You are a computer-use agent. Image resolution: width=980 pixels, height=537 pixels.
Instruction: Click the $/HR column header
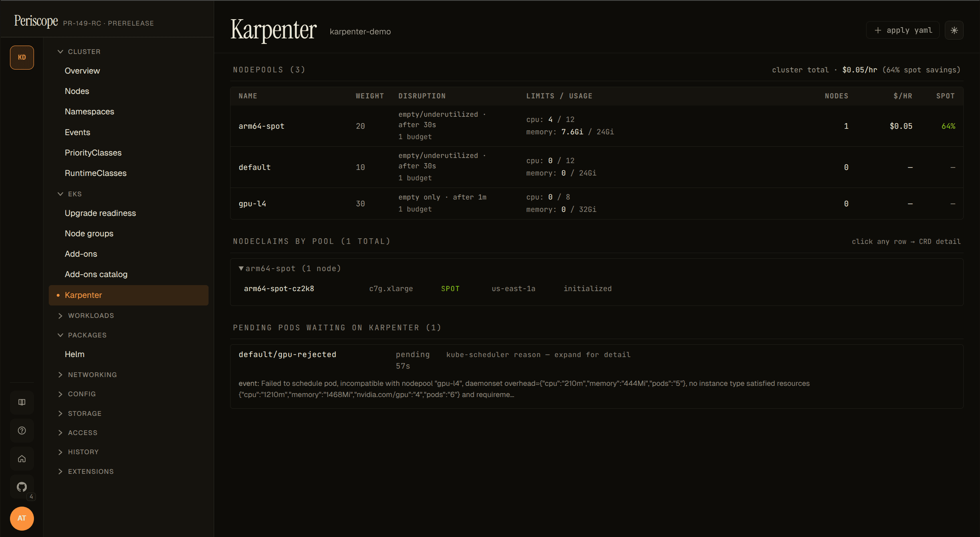coord(903,96)
